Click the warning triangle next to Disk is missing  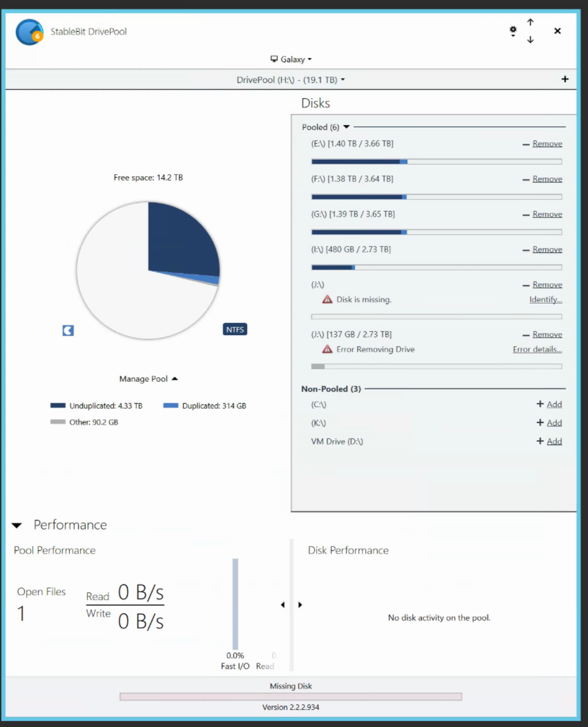[327, 299]
